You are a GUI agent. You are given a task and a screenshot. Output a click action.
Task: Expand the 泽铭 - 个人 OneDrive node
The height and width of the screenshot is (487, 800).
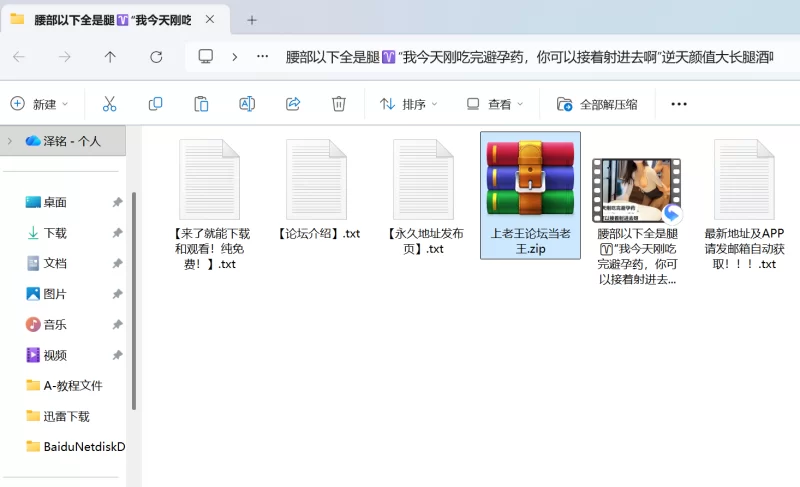point(10,141)
